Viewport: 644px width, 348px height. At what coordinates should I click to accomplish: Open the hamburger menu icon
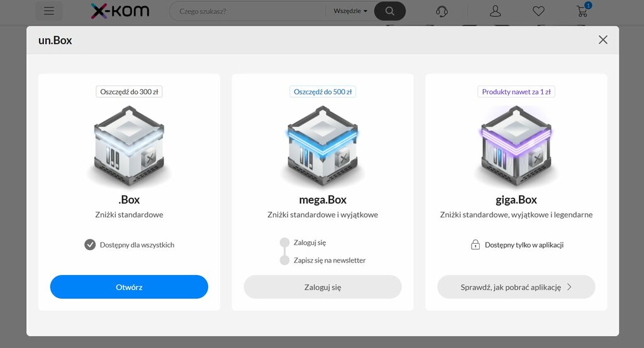(49, 11)
